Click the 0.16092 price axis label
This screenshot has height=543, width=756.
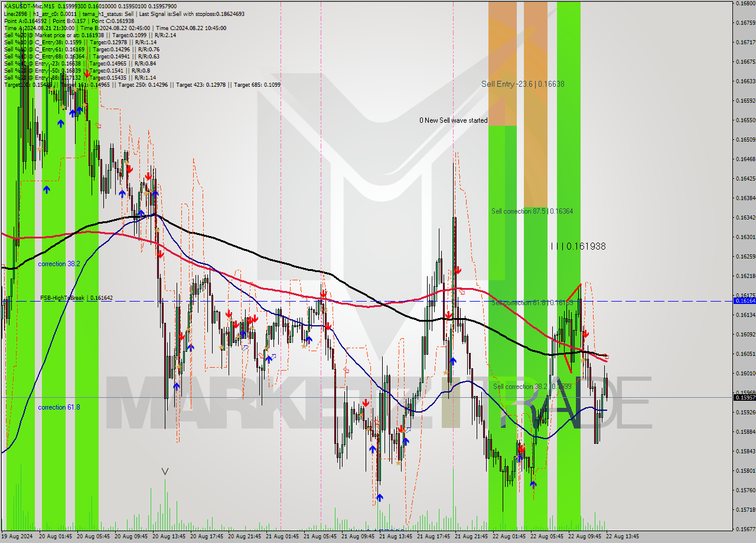pyautogui.click(x=745, y=334)
